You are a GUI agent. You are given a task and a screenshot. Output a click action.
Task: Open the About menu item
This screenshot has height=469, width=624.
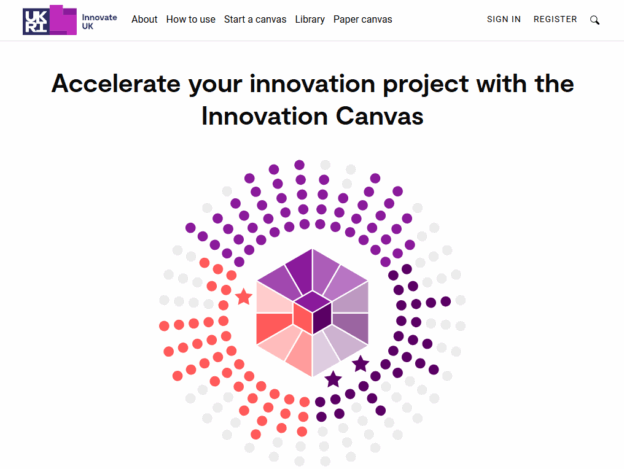click(x=144, y=19)
